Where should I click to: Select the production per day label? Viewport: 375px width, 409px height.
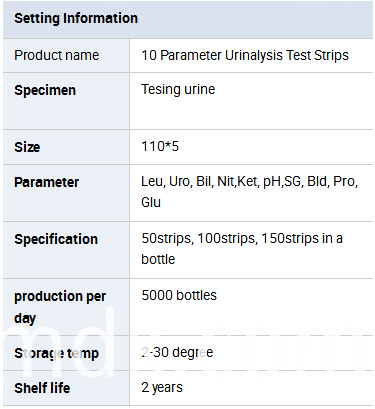pos(60,307)
